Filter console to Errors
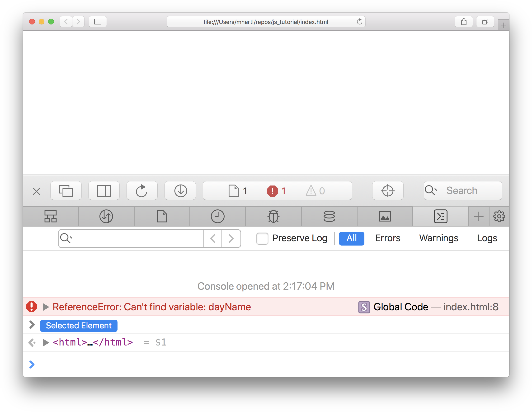The height and width of the screenshot is (412, 532). [x=388, y=238]
